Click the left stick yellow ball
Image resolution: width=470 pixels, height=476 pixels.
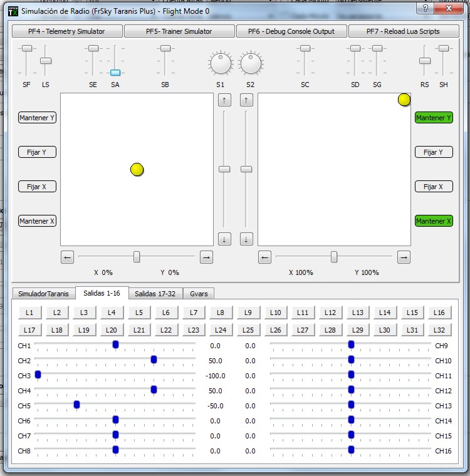137,169
